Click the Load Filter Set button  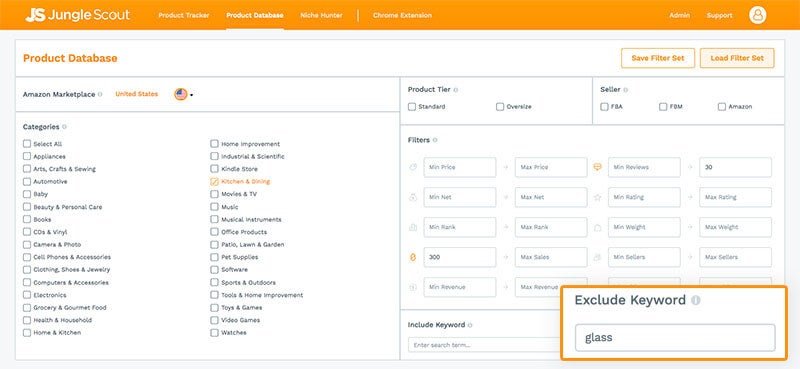(737, 58)
